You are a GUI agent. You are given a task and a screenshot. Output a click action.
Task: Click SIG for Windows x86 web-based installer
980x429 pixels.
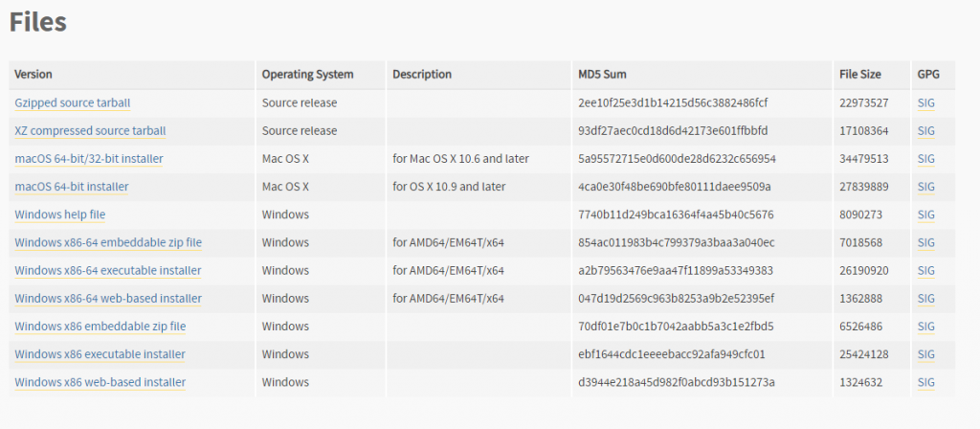(926, 382)
